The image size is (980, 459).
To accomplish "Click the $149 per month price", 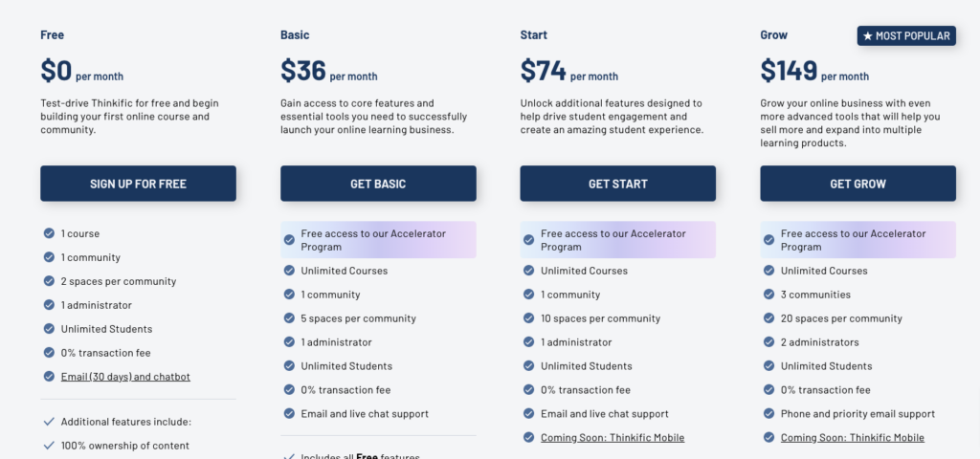I will click(814, 71).
